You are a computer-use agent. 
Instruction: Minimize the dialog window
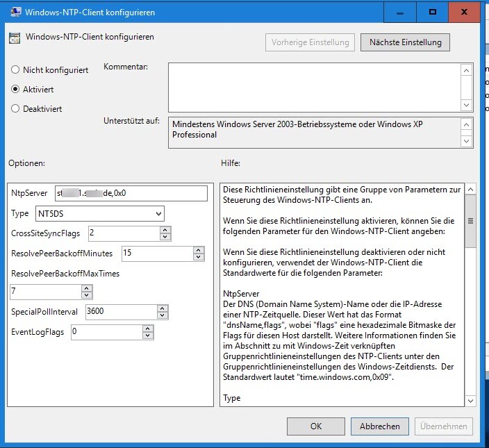tap(400, 13)
